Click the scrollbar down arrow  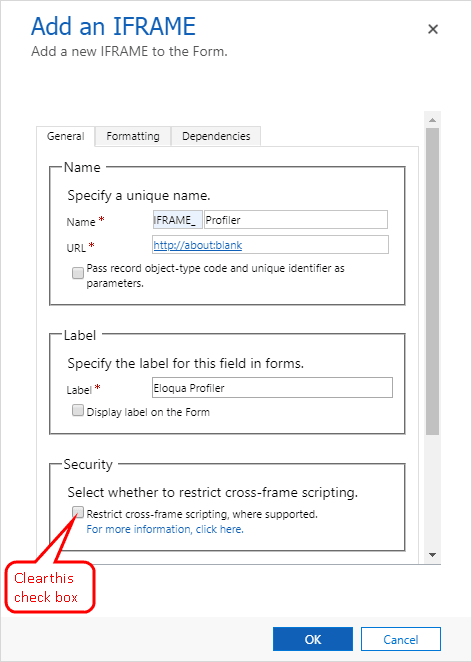point(432,555)
